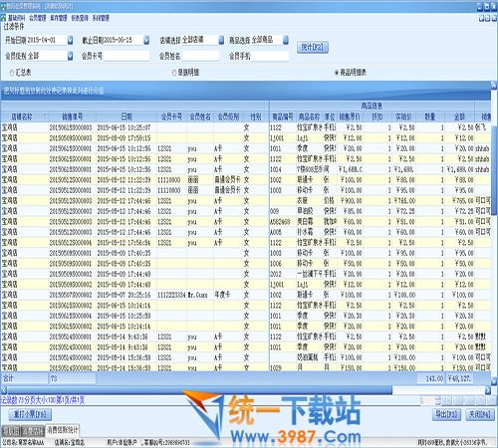The width and height of the screenshot is (498, 448).
Task: Switch to the second bottom tab
Action: [x=33, y=431]
